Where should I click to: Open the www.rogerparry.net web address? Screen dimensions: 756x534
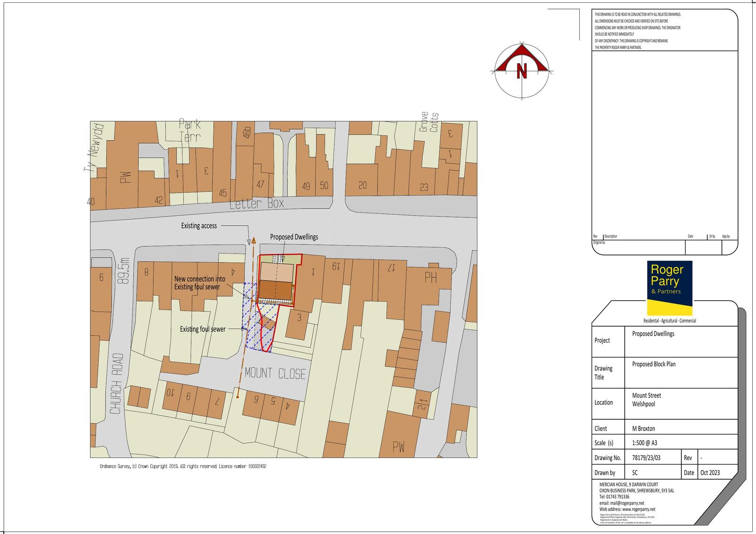pos(638,509)
